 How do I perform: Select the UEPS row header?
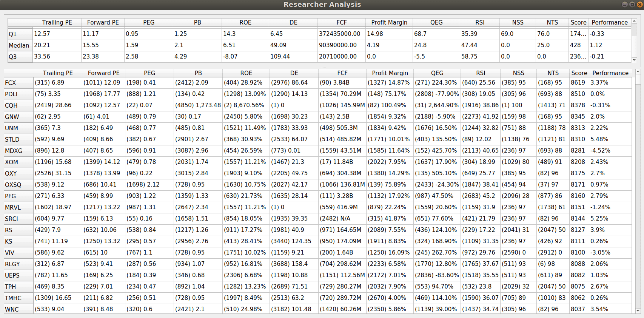[18, 275]
